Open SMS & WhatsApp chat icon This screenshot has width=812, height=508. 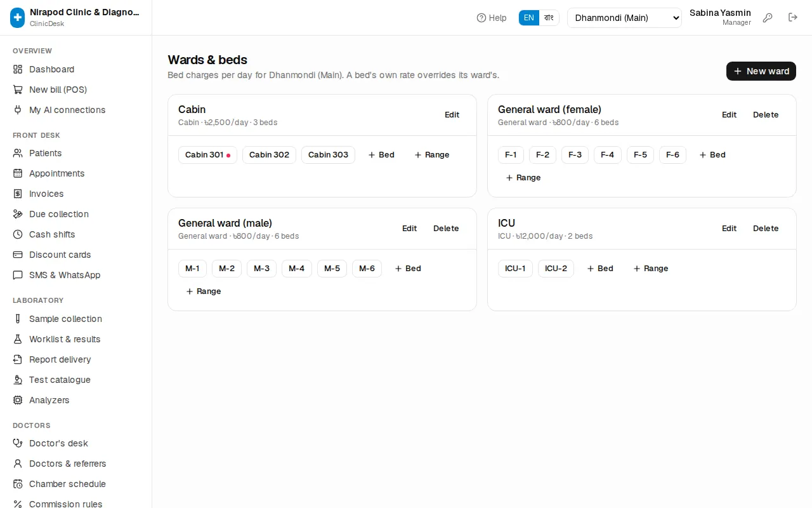click(x=18, y=275)
